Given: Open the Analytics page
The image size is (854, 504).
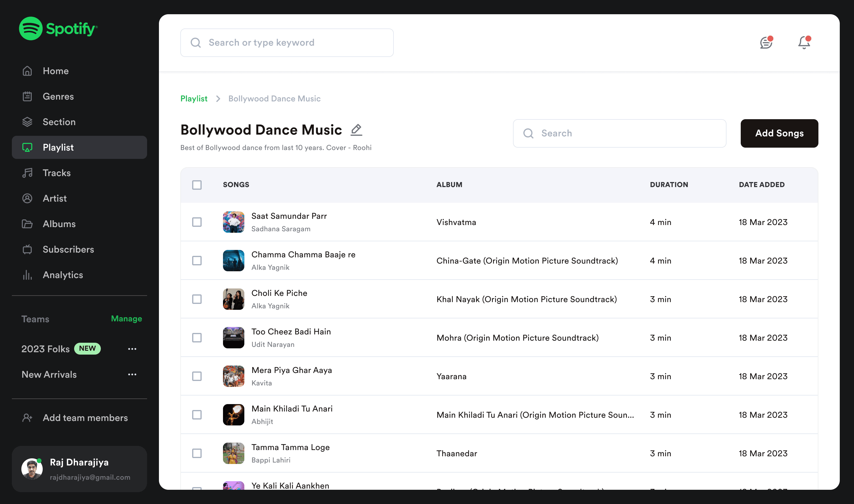Looking at the screenshot, I should click(x=79, y=275).
